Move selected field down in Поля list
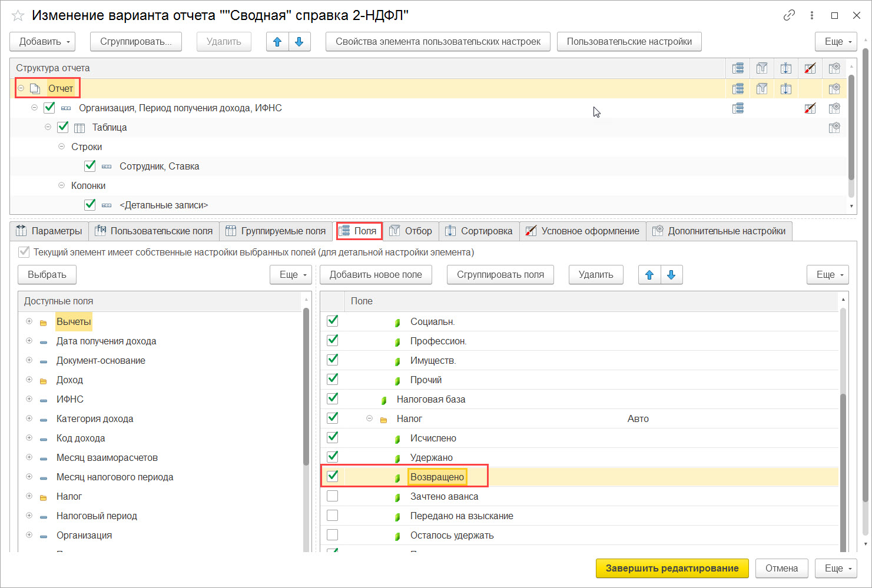This screenshot has width=872, height=588. click(x=671, y=275)
